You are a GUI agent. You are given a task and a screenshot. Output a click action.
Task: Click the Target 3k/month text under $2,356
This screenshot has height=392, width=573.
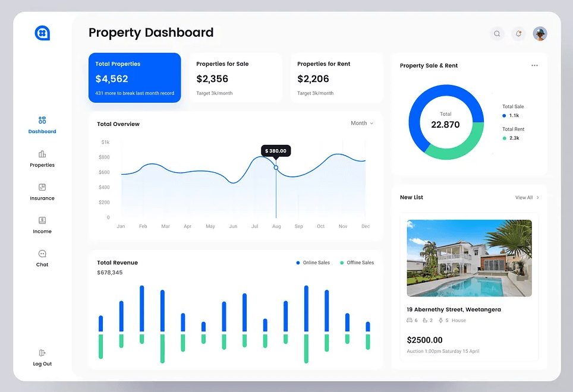tap(214, 93)
